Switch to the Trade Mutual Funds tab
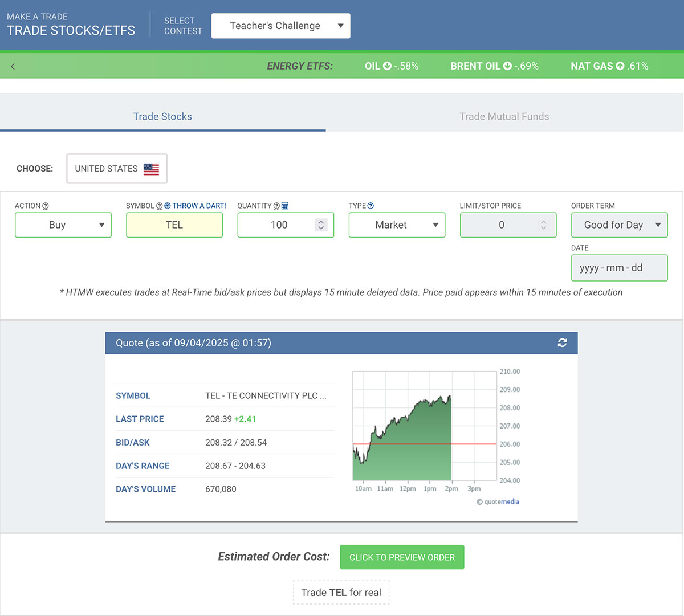 click(504, 116)
